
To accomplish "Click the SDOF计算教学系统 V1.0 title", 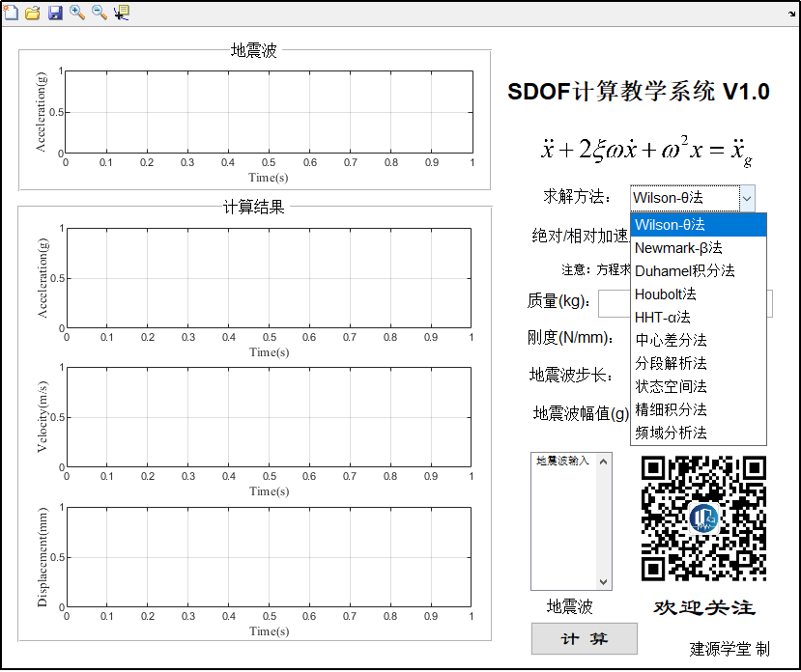I will (x=639, y=92).
